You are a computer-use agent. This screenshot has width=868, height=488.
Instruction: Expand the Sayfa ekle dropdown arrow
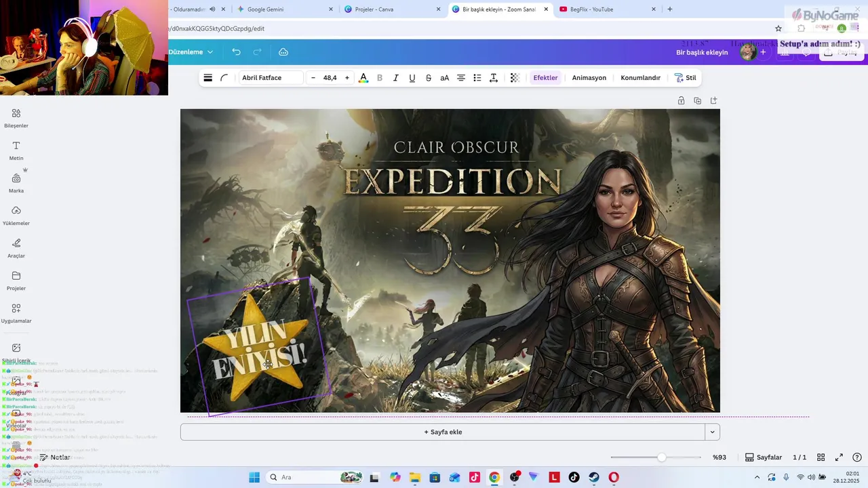coord(712,432)
